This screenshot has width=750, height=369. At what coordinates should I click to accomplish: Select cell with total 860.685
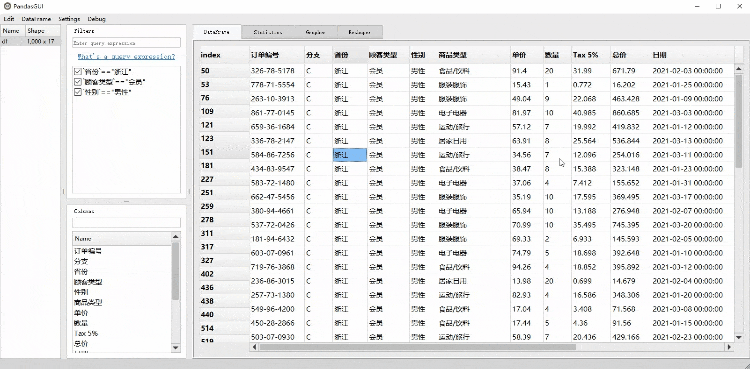630,113
